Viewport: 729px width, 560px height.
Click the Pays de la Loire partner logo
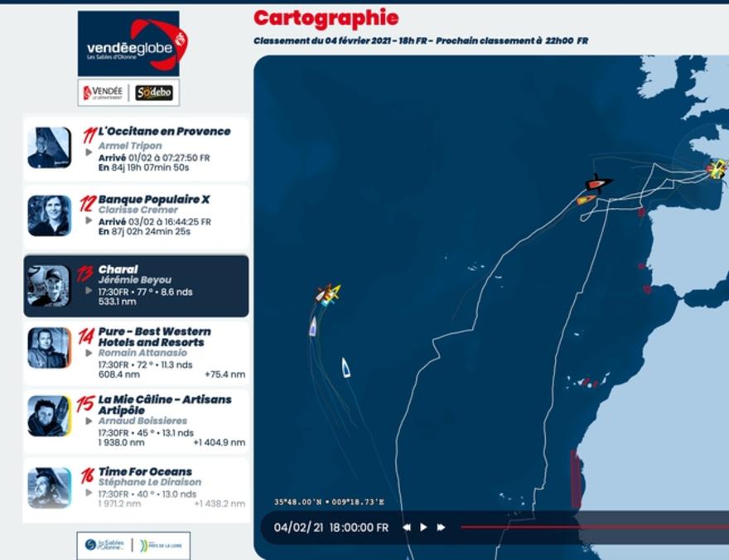click(162, 545)
